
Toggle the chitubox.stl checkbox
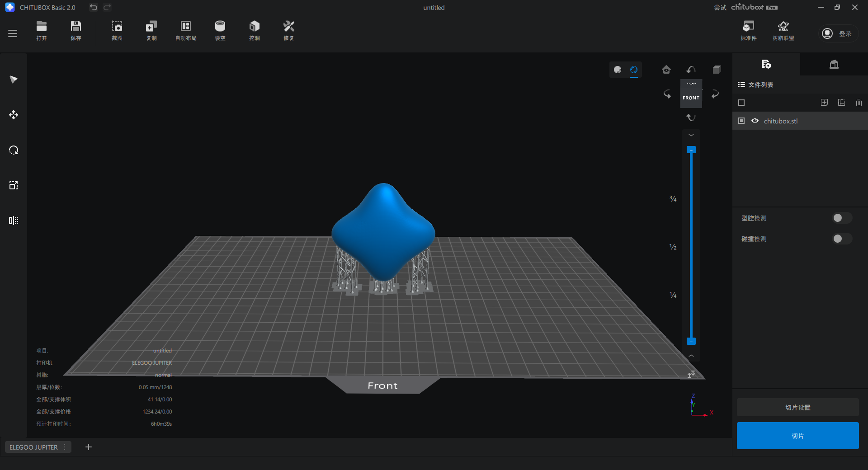(741, 121)
